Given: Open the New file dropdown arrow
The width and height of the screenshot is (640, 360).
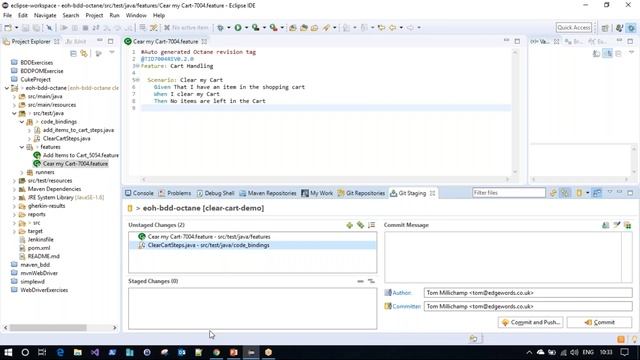Looking at the screenshot, I should pyautogui.click(x=16, y=28).
